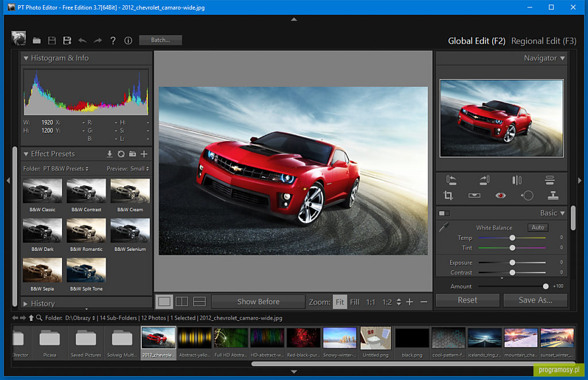Click the Save As disk-with-arrow icon

point(67,41)
